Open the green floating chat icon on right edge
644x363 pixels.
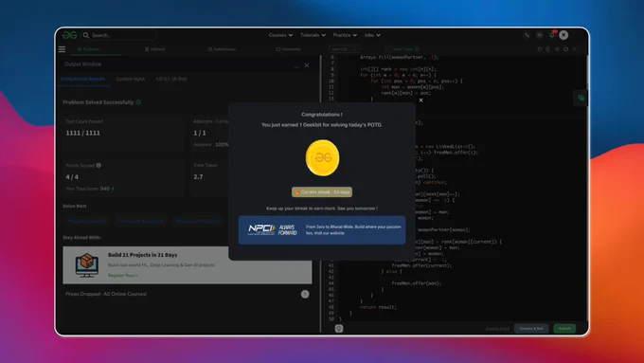point(581,98)
